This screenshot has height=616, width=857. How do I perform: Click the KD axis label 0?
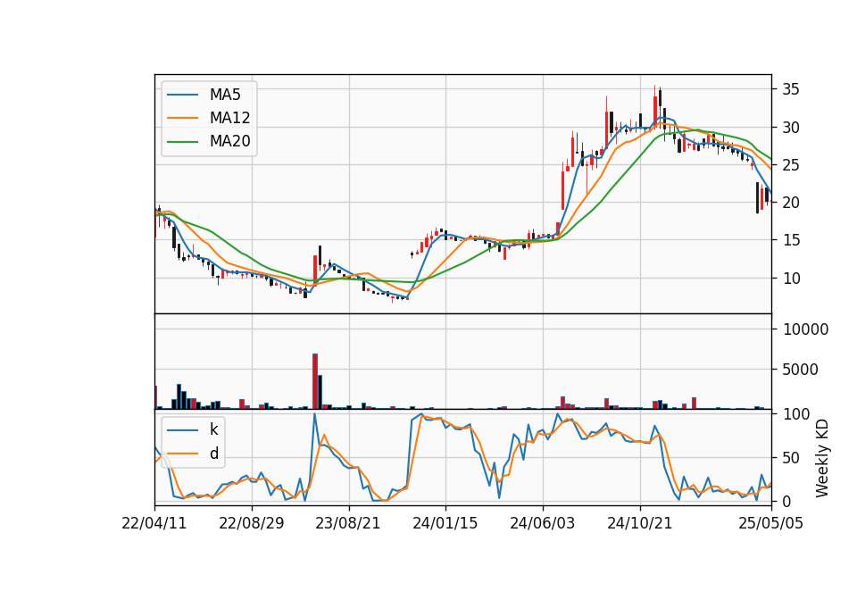point(787,501)
